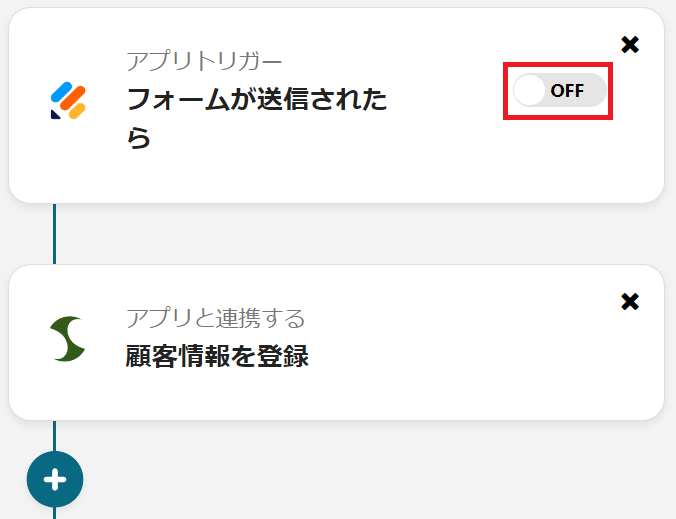The height and width of the screenshot is (519, 676).
Task: Click the connector line between the two cards
Action: click(x=54, y=234)
